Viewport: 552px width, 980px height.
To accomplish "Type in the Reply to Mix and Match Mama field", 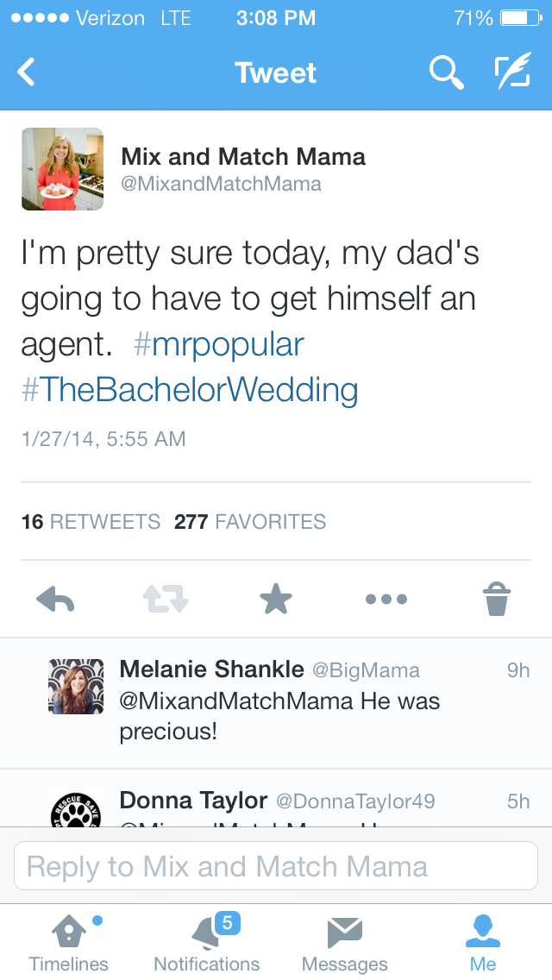I will (x=276, y=866).
